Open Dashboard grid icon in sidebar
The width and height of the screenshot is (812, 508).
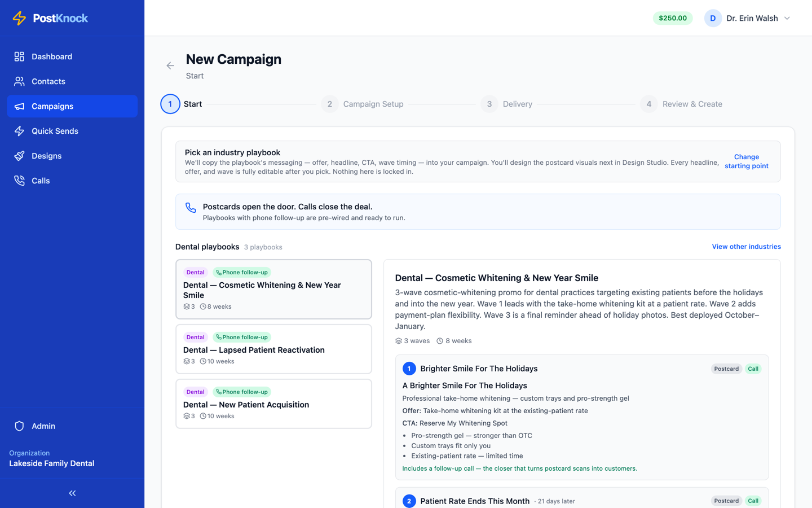(x=19, y=56)
